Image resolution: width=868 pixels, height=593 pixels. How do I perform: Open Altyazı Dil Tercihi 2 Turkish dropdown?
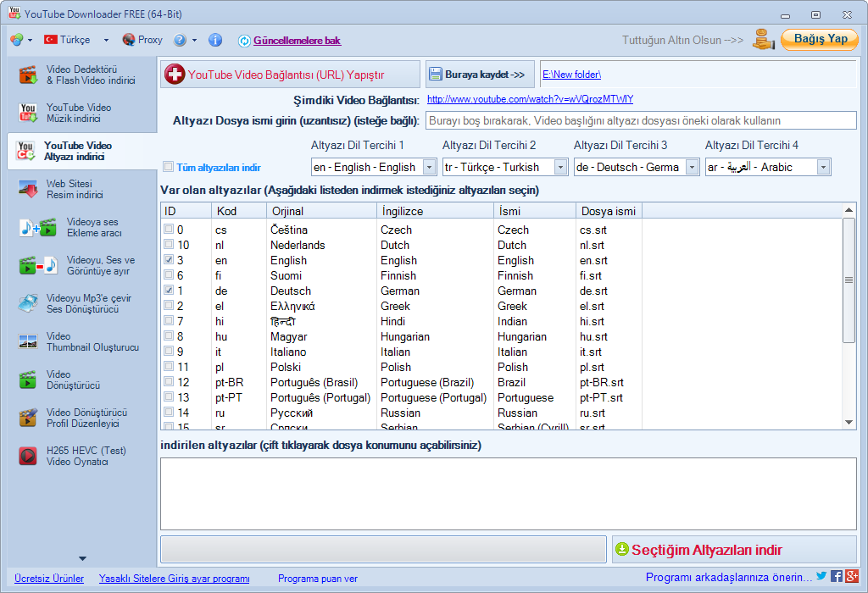pyautogui.click(x=561, y=167)
